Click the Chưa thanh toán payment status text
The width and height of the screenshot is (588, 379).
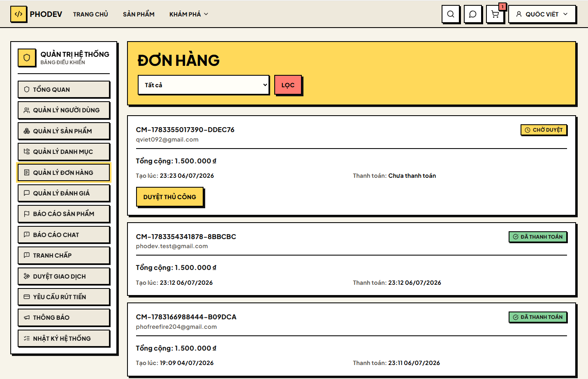point(412,176)
